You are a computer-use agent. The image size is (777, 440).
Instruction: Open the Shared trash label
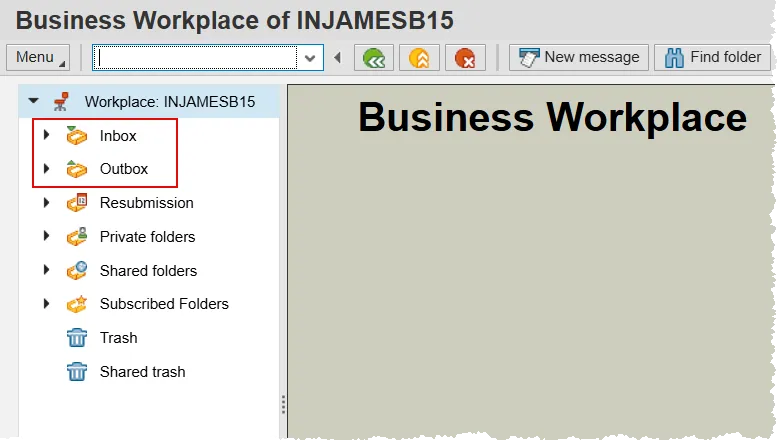click(x=143, y=372)
